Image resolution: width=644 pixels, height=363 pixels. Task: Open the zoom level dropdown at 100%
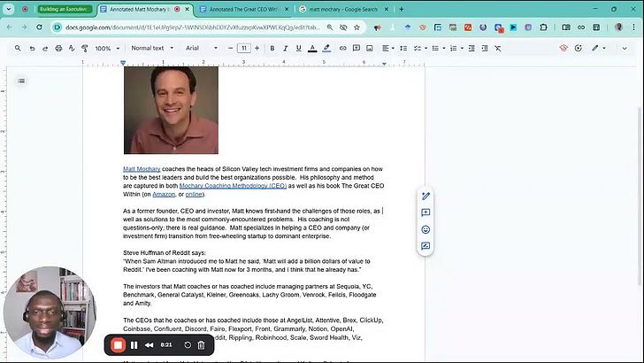click(x=106, y=48)
